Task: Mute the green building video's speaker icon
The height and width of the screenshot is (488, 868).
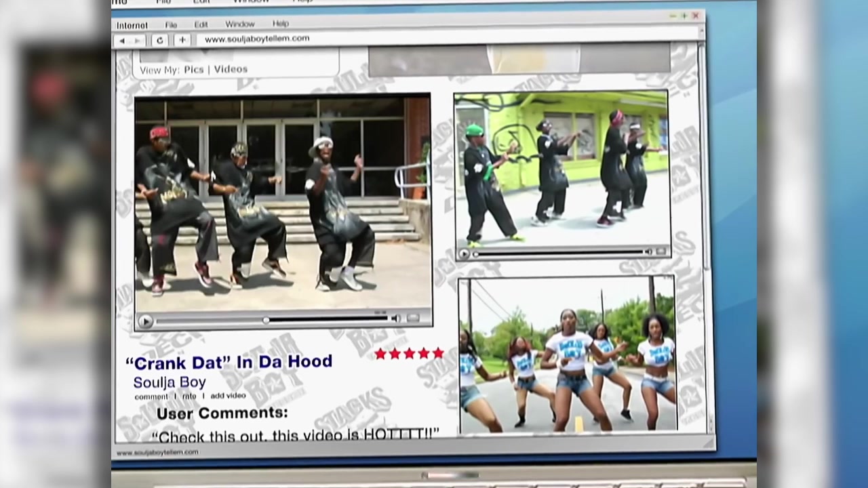Action: pos(648,251)
